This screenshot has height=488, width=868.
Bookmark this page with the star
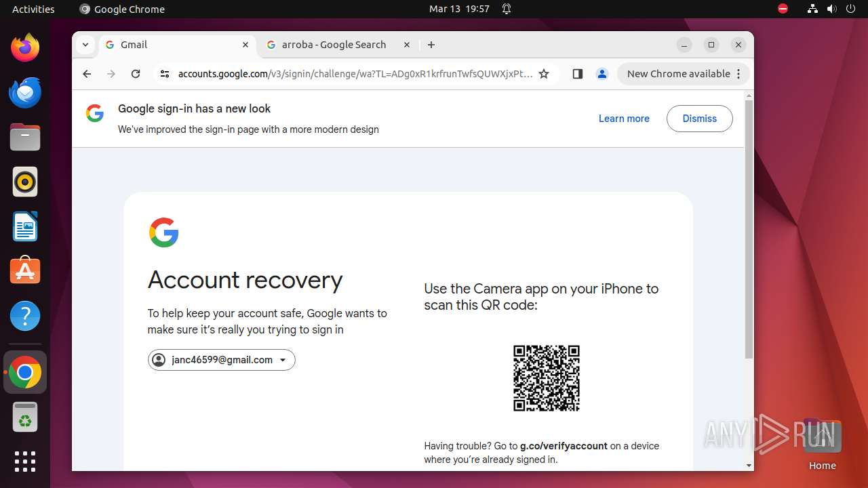[x=544, y=74]
